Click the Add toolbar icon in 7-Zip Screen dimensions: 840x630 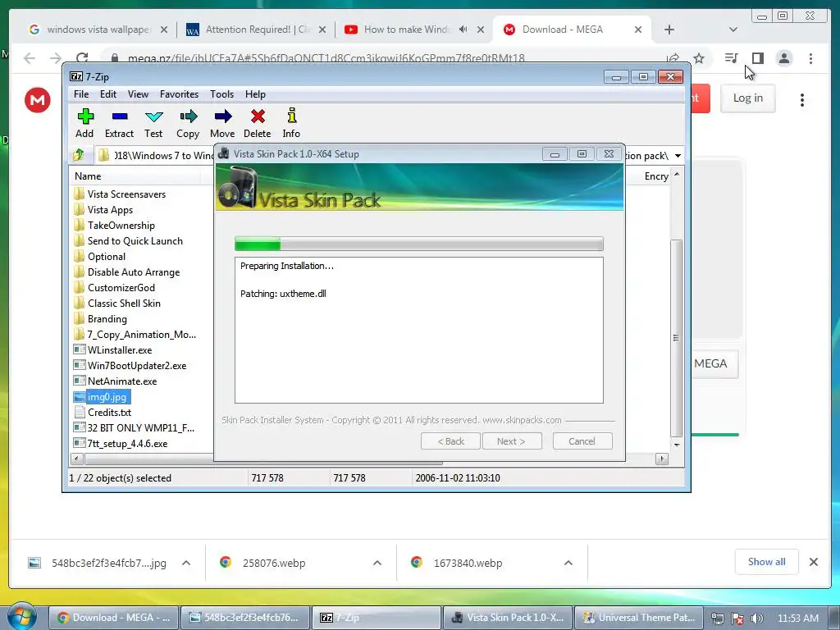84,123
